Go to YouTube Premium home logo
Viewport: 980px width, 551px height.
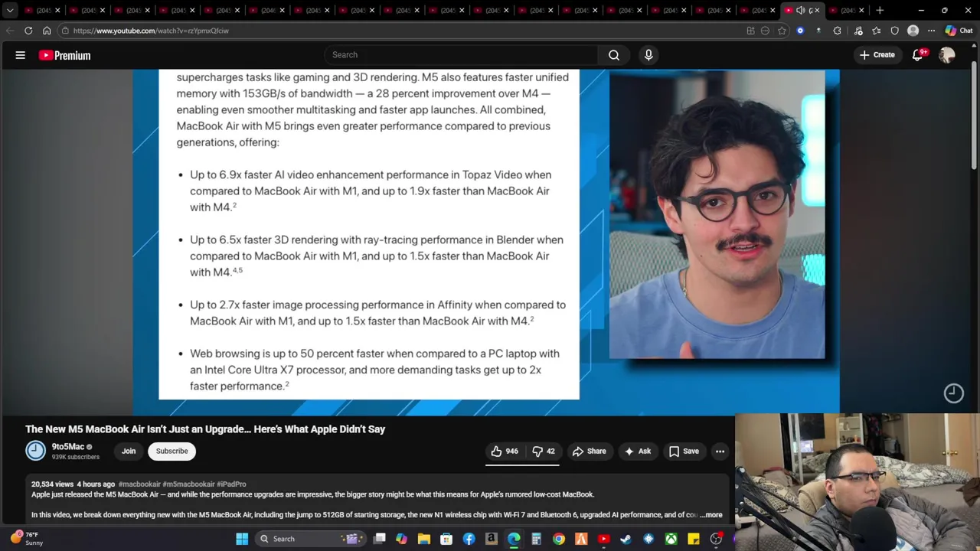(65, 55)
